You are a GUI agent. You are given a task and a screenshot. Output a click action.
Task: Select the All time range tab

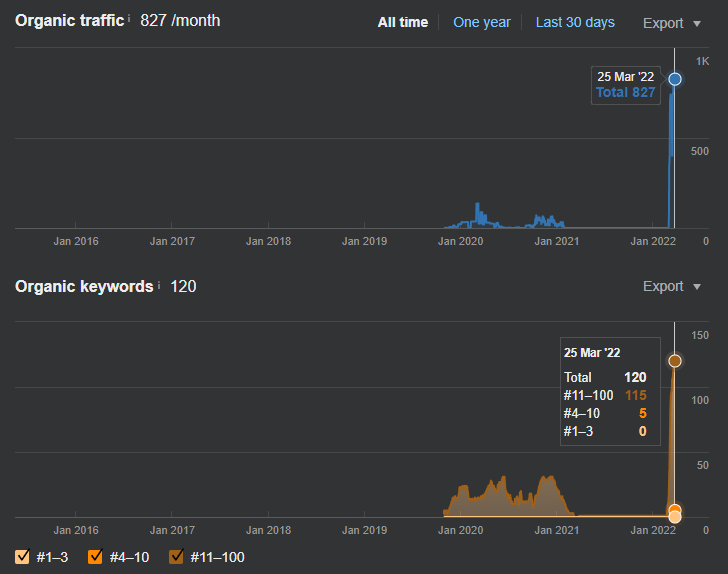tap(403, 22)
